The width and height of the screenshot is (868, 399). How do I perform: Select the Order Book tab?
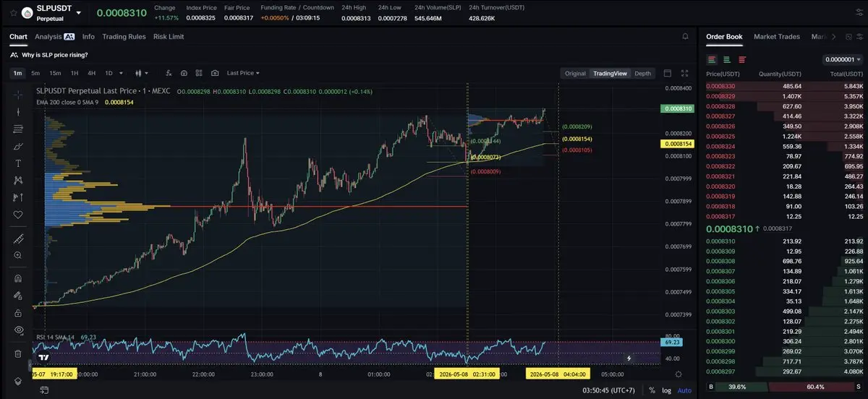pos(724,36)
